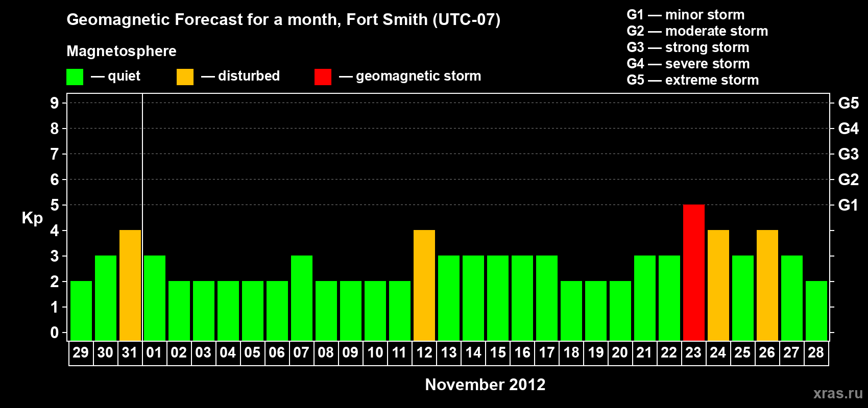This screenshot has width=868, height=408.
Task: Select the green bar for day 29
Action: pyautogui.click(x=81, y=311)
